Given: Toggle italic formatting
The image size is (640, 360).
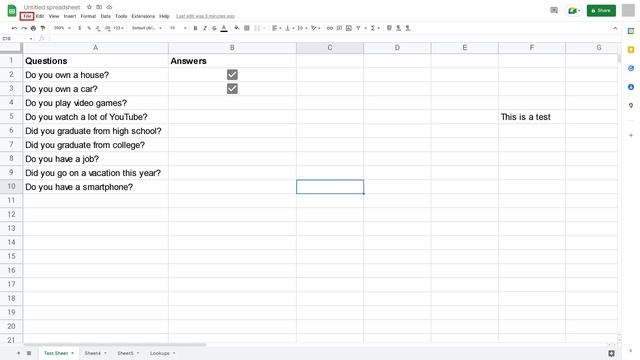Looking at the screenshot, I should point(204,28).
